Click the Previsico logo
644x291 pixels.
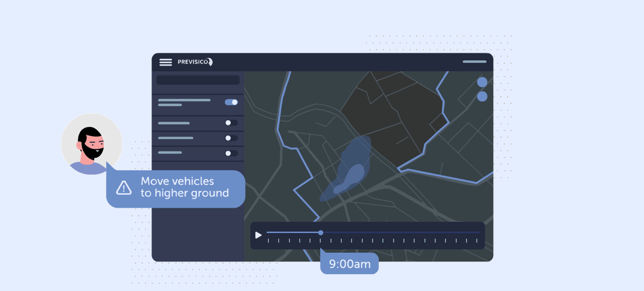point(195,62)
